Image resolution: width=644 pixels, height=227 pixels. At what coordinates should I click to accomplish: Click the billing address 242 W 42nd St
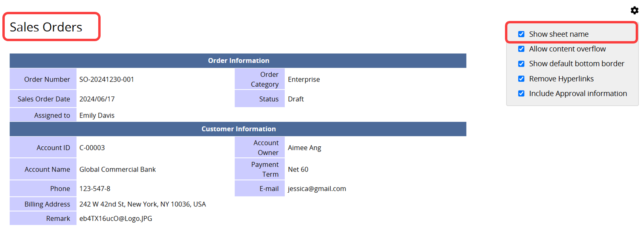143,204
